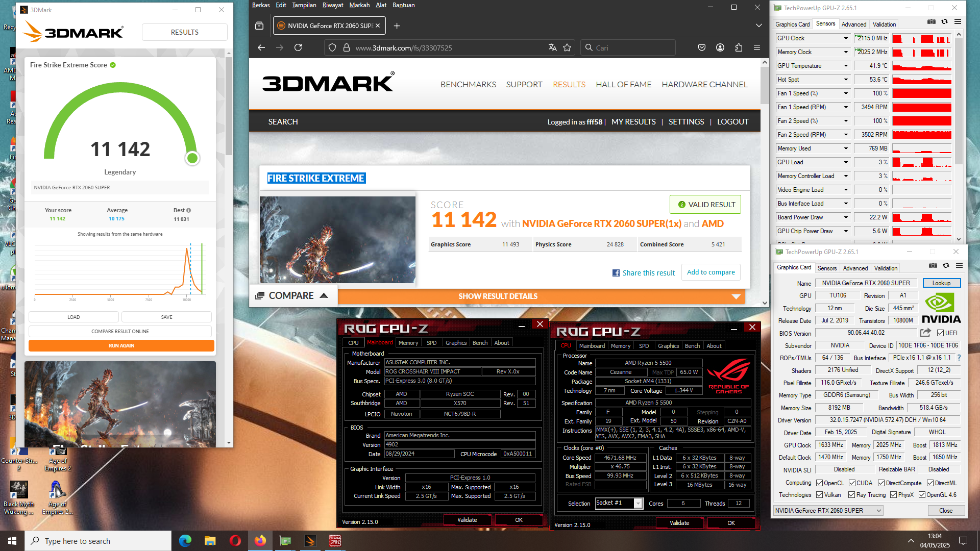Screen dimensions: 980x551
Task: Click the Windows Type here to search box
Action: [98, 541]
